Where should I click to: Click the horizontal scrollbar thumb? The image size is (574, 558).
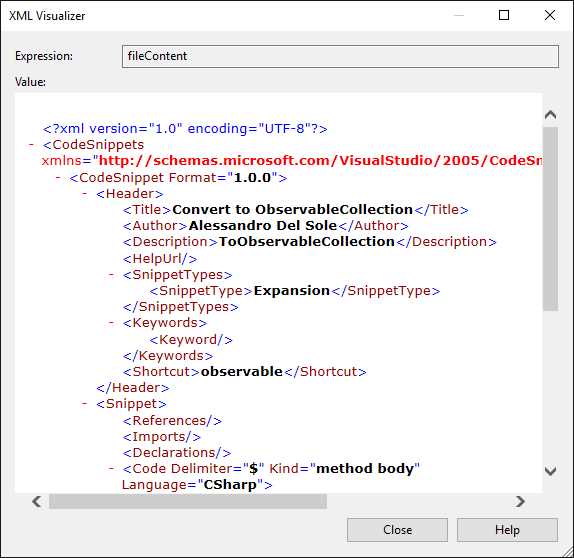[x=188, y=501]
